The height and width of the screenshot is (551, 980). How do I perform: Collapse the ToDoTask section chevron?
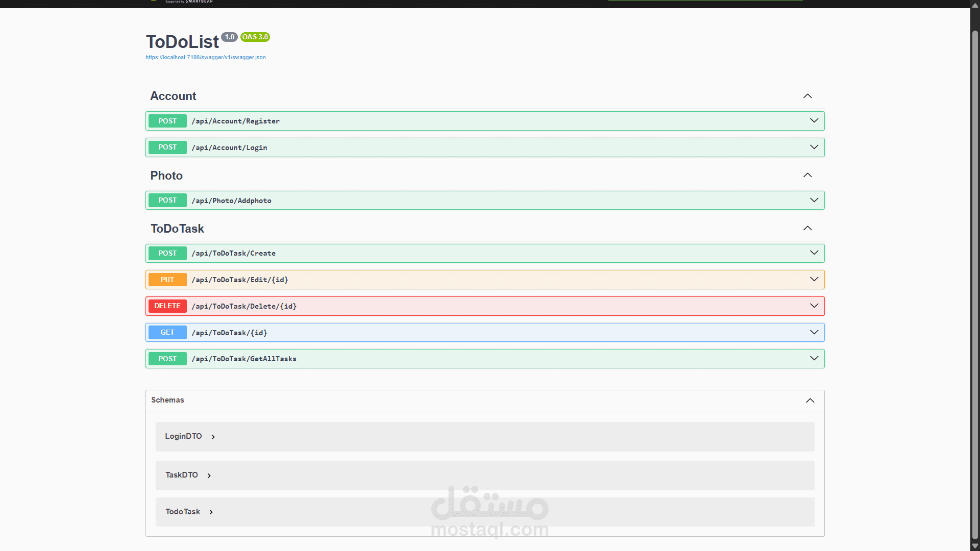(x=807, y=228)
